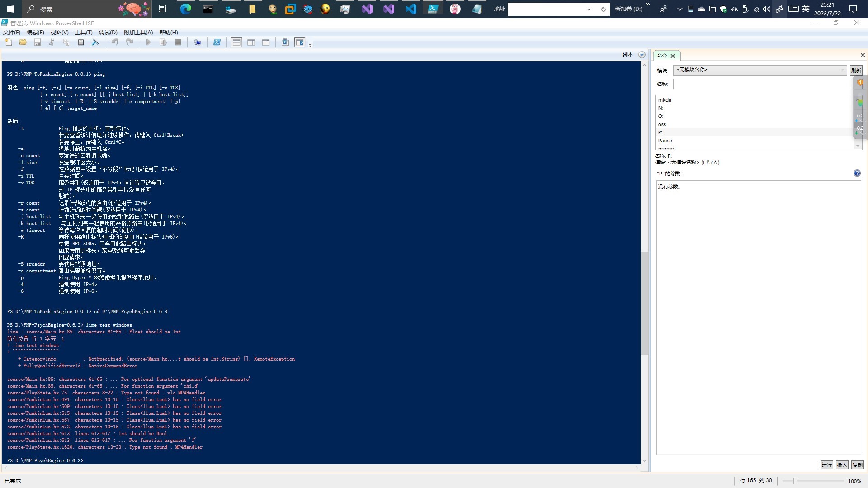Undo the last edit
The image size is (868, 488).
(x=115, y=42)
